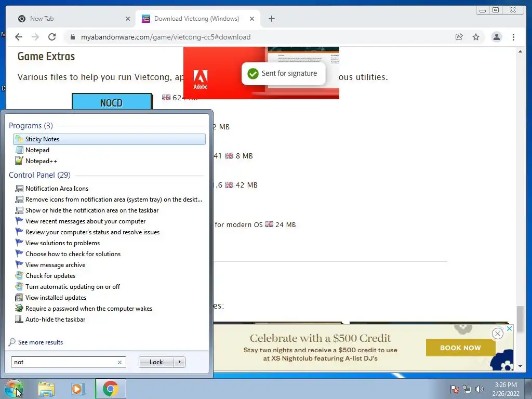This screenshot has width=532, height=399.
Task: Click the Adobe Sent for signature ad
Action: click(261, 73)
